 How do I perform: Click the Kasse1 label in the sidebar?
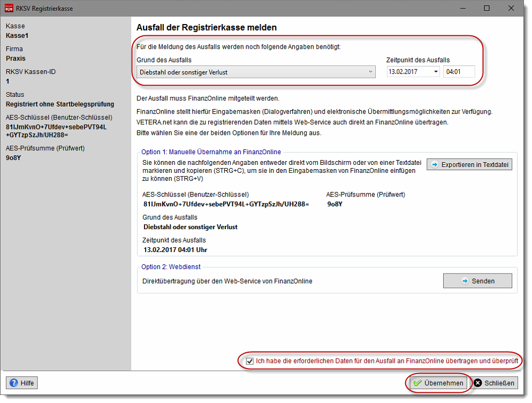[17, 35]
